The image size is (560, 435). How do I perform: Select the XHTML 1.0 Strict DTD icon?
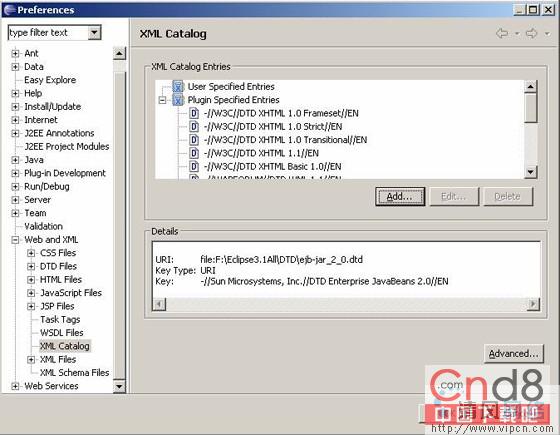[194, 126]
